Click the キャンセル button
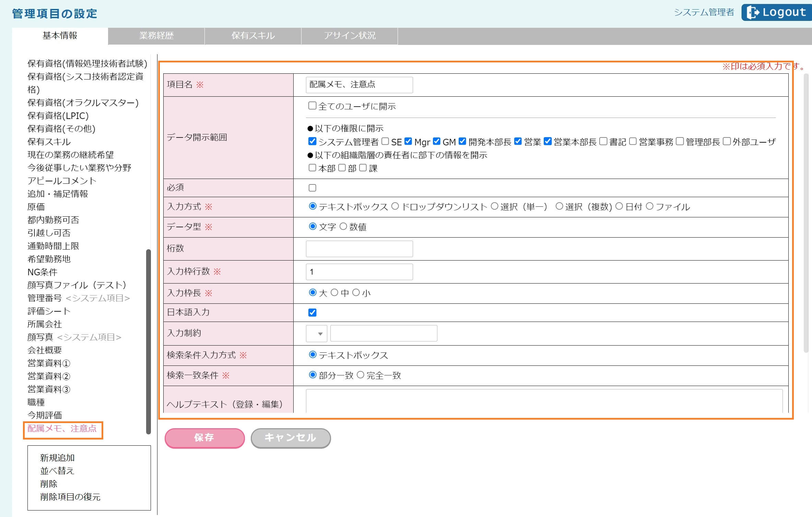The width and height of the screenshot is (812, 517). (x=291, y=438)
